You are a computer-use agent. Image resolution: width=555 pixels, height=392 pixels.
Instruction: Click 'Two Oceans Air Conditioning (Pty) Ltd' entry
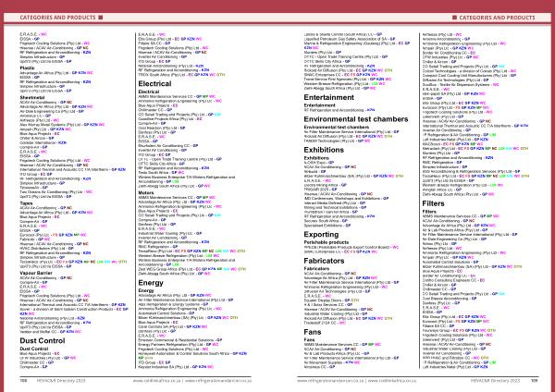coord(56,191)
